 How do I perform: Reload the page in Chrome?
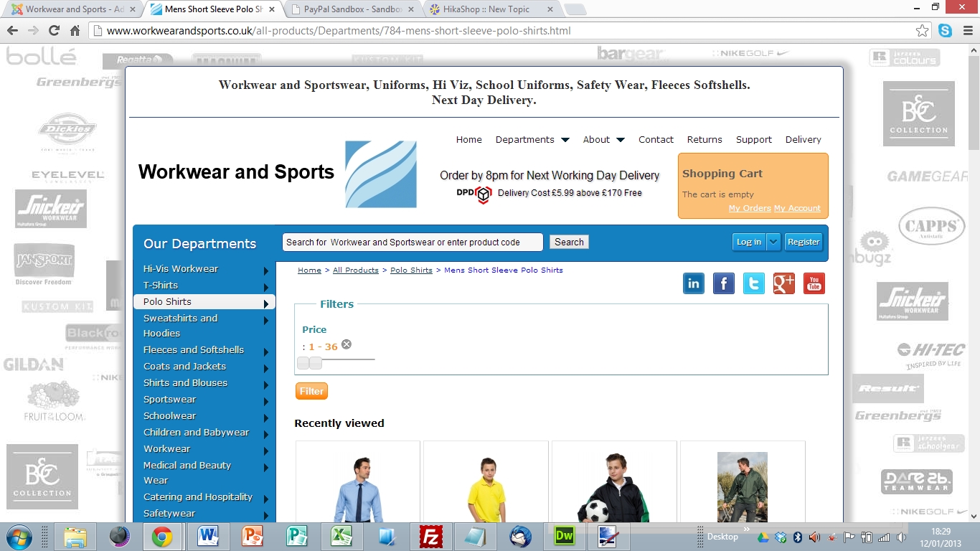(x=54, y=31)
